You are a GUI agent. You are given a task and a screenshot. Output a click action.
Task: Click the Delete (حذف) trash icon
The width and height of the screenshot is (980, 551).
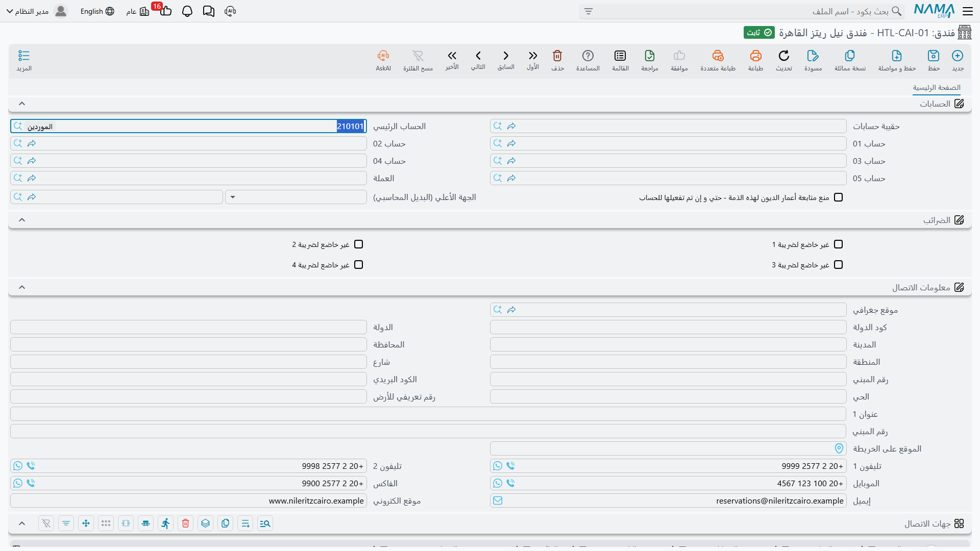coord(557,56)
